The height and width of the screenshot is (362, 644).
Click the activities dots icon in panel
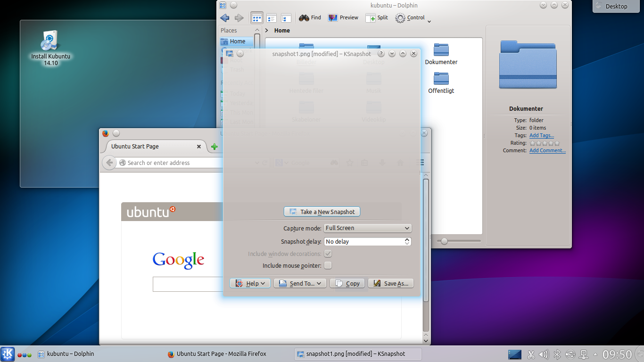click(x=25, y=355)
